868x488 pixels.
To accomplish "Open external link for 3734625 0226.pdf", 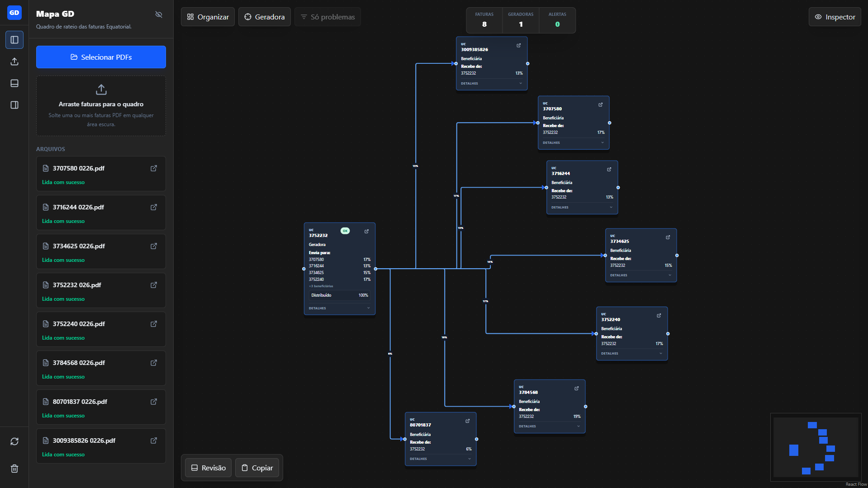I will tap(154, 246).
